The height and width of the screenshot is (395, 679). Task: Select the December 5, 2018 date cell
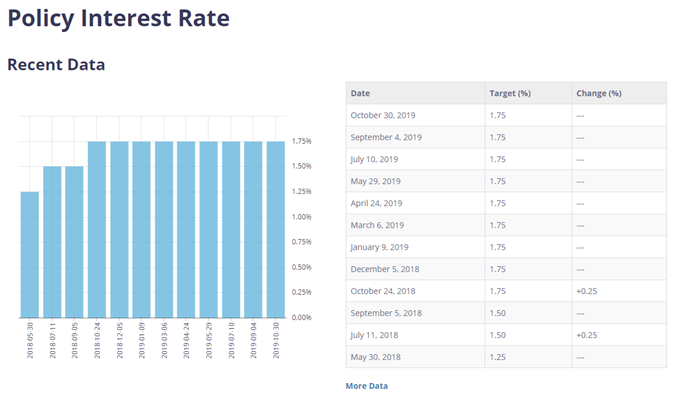tap(415, 269)
